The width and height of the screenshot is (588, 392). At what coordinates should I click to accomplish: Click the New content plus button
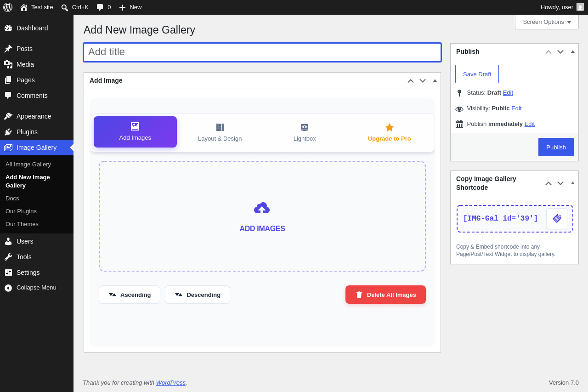[130, 7]
